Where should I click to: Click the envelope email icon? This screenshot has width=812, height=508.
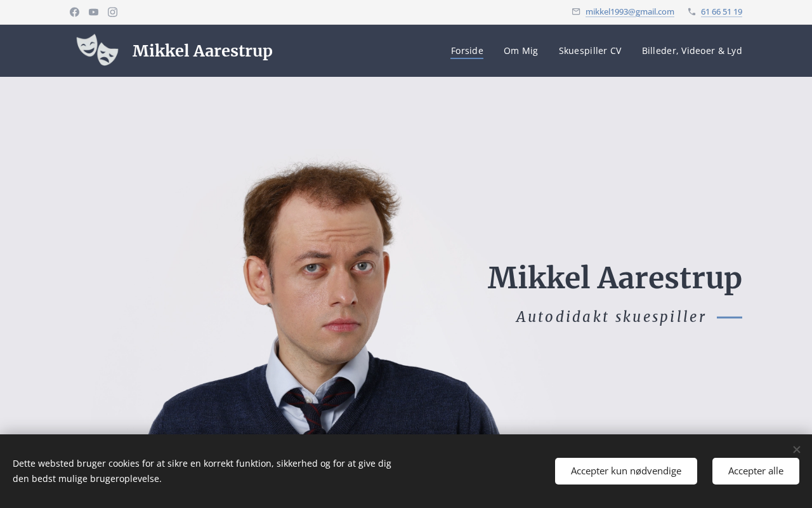click(x=576, y=11)
